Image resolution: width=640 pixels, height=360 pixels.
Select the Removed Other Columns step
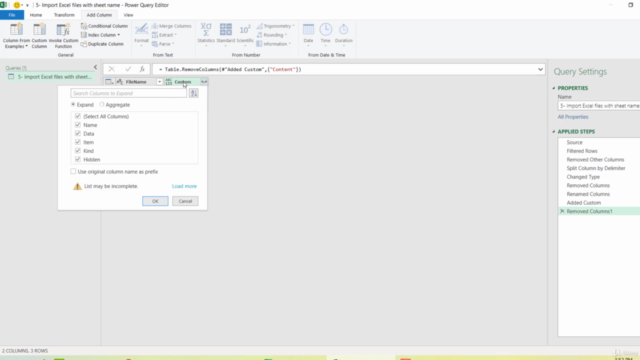tap(596, 160)
